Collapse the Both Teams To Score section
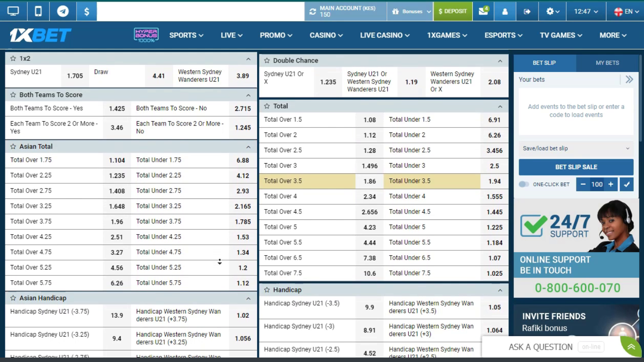Image resolution: width=644 pixels, height=362 pixels. pyautogui.click(x=248, y=95)
